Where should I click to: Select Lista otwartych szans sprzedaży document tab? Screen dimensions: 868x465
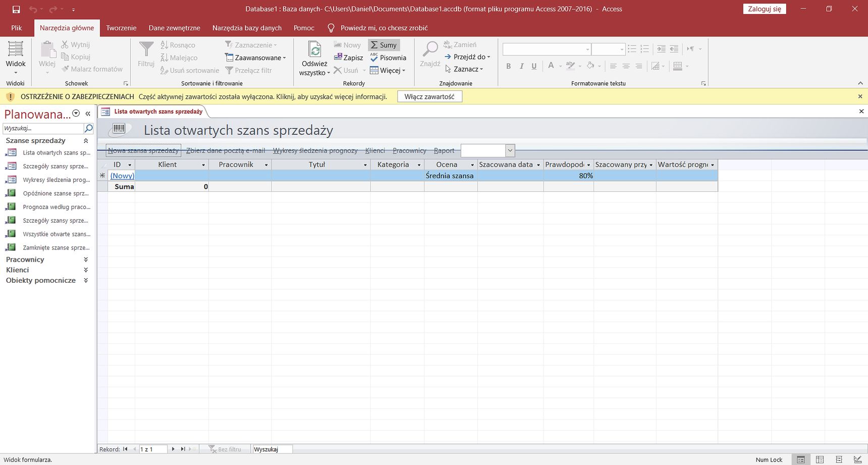[153, 112]
